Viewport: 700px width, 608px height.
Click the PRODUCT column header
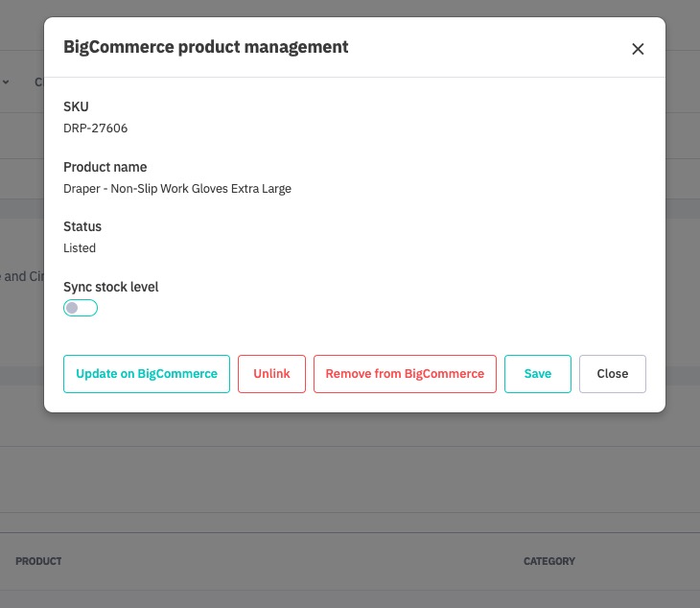coord(38,561)
